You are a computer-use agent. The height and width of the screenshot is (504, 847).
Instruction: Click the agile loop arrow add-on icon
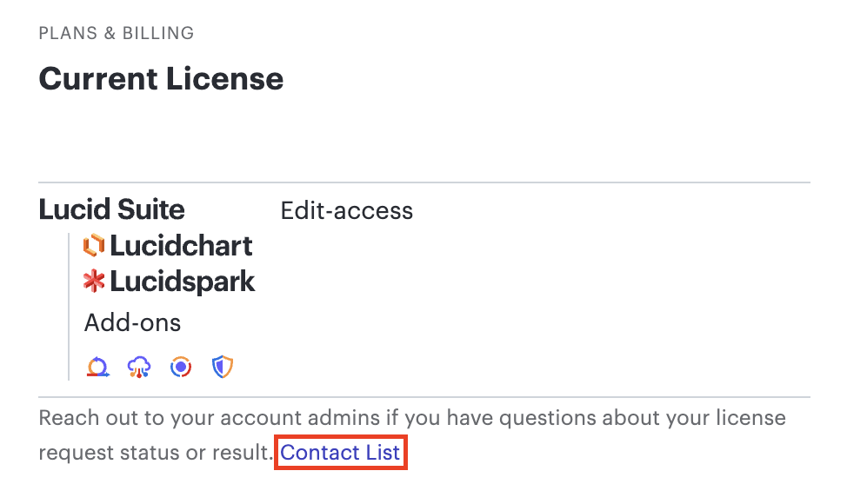(x=98, y=366)
